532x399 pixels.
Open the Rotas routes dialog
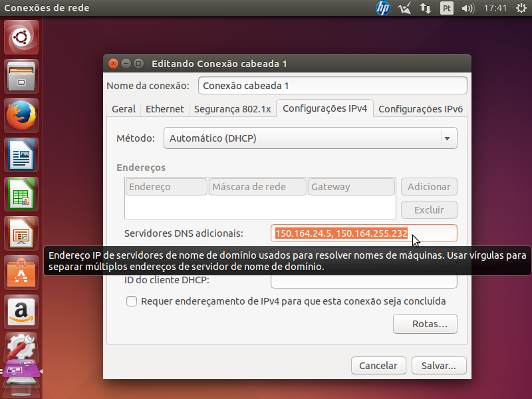coord(425,325)
